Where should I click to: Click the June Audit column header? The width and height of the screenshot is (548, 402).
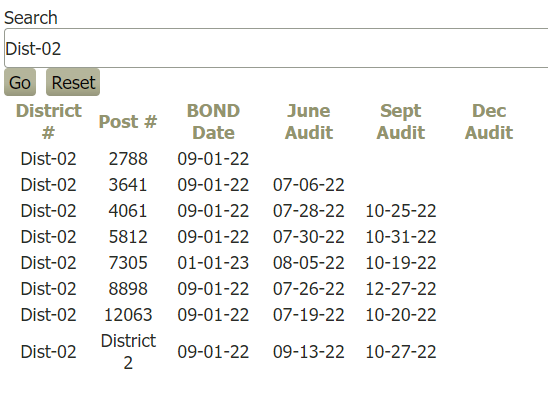(309, 122)
